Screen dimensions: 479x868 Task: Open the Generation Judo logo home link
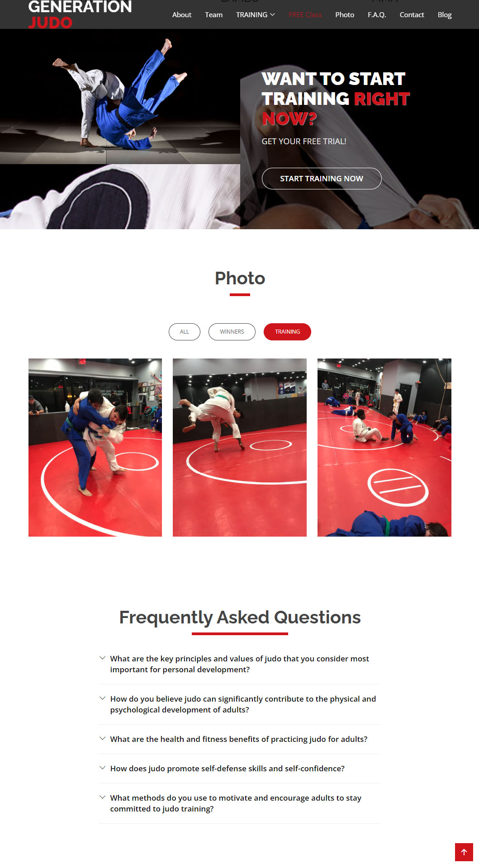[x=80, y=14]
